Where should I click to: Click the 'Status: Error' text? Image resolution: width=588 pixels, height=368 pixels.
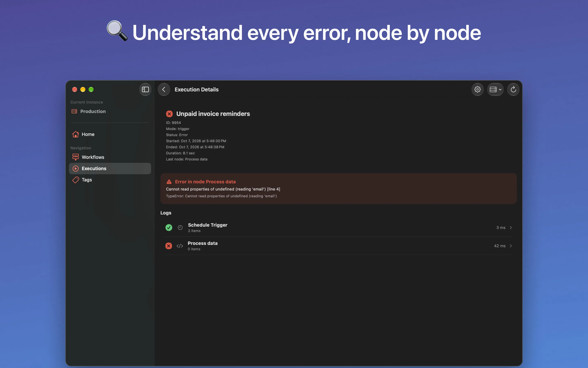tap(177, 135)
